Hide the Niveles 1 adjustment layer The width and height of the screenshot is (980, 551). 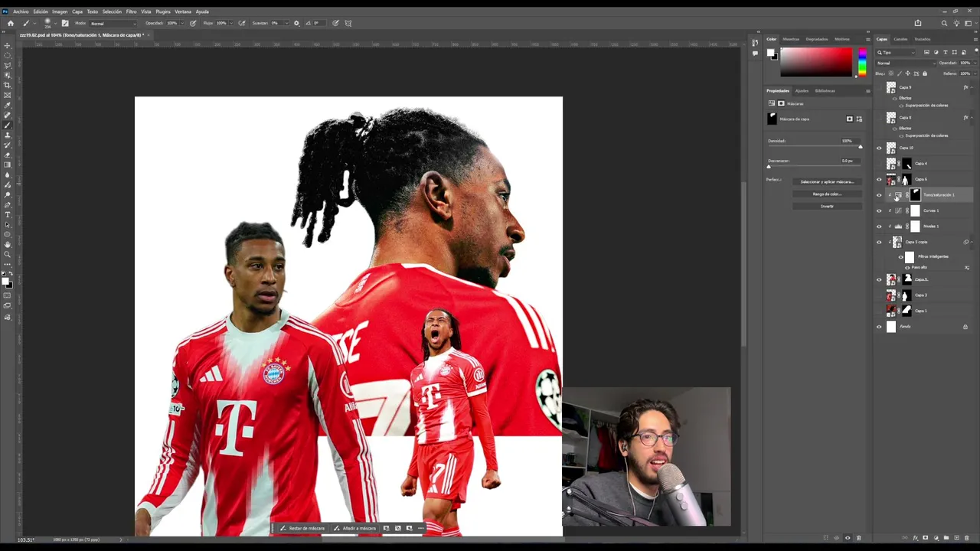[x=879, y=227]
